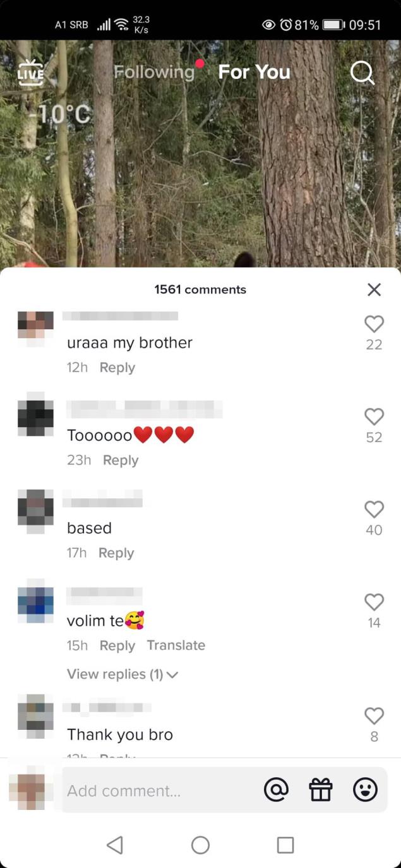The height and width of the screenshot is (868, 401).
Task: Open the emoji picker smiley icon
Action: click(x=365, y=790)
